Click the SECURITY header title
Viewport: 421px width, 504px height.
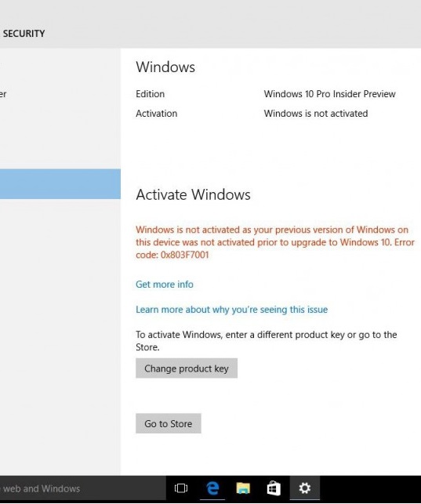tap(24, 34)
